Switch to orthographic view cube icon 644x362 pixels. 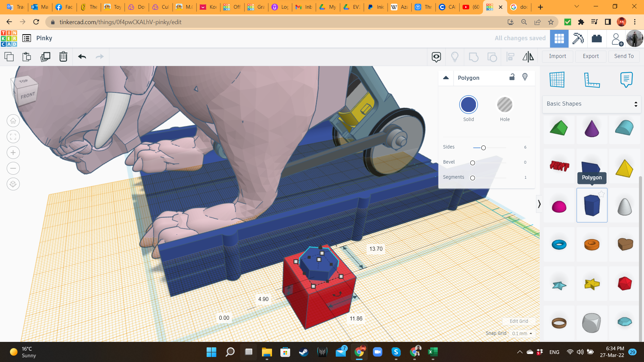click(13, 184)
